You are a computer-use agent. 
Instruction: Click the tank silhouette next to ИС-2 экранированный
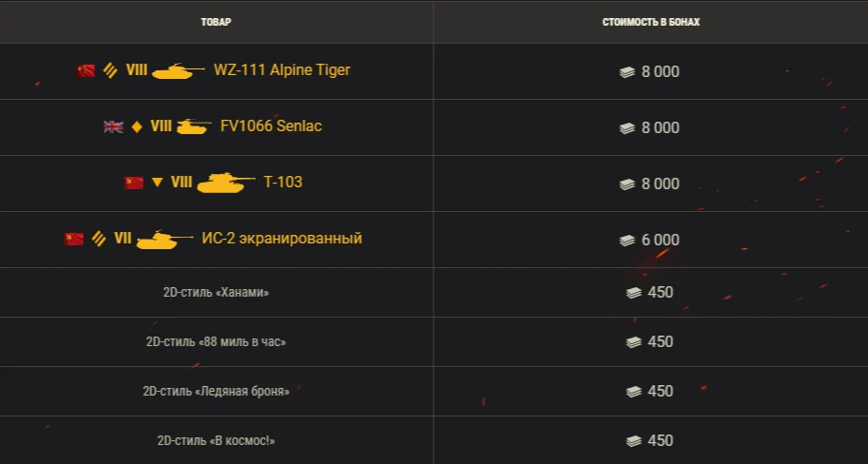pyautogui.click(x=164, y=240)
